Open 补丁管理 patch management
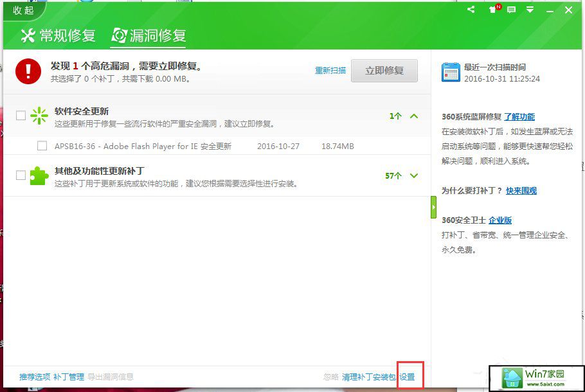 69,377
